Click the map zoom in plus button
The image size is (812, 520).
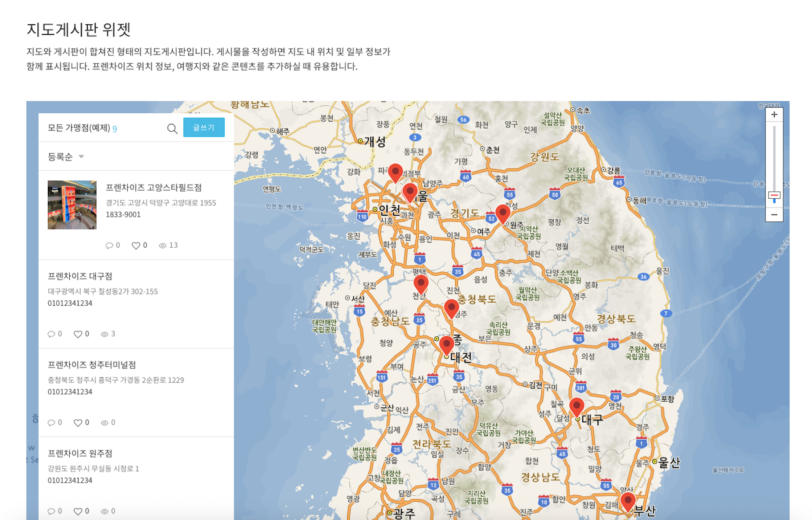click(774, 115)
